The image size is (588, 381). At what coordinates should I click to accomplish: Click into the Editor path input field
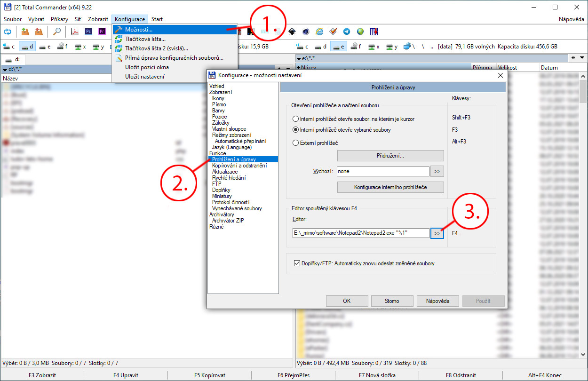[x=360, y=233]
